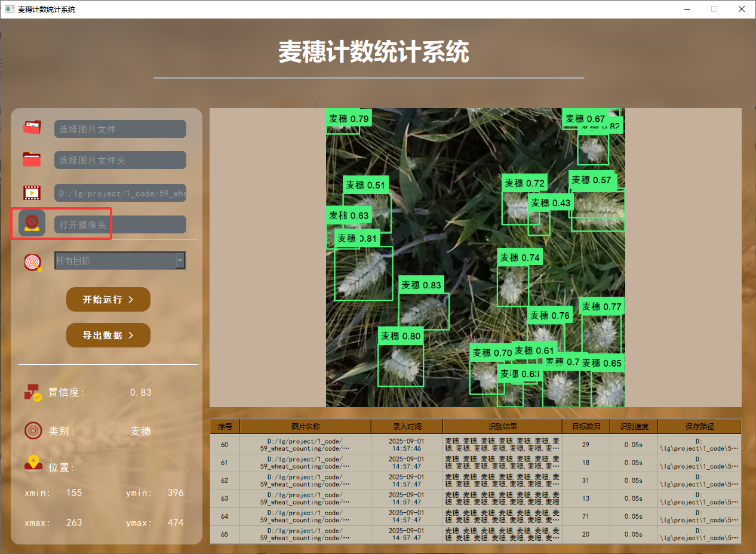Click the app icon in title bar

[x=10, y=9]
